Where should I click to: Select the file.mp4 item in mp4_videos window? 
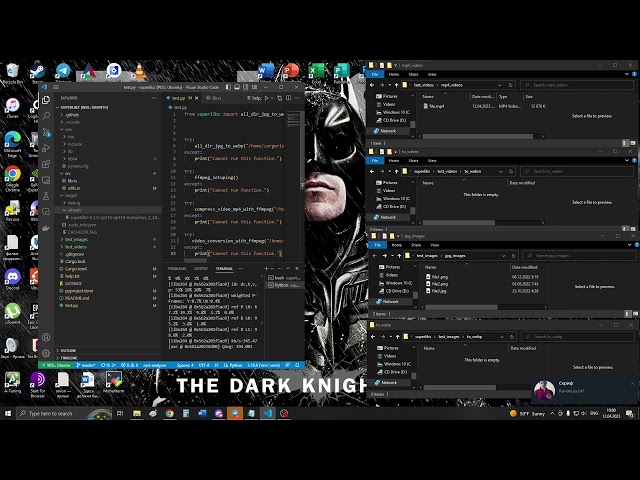436,106
